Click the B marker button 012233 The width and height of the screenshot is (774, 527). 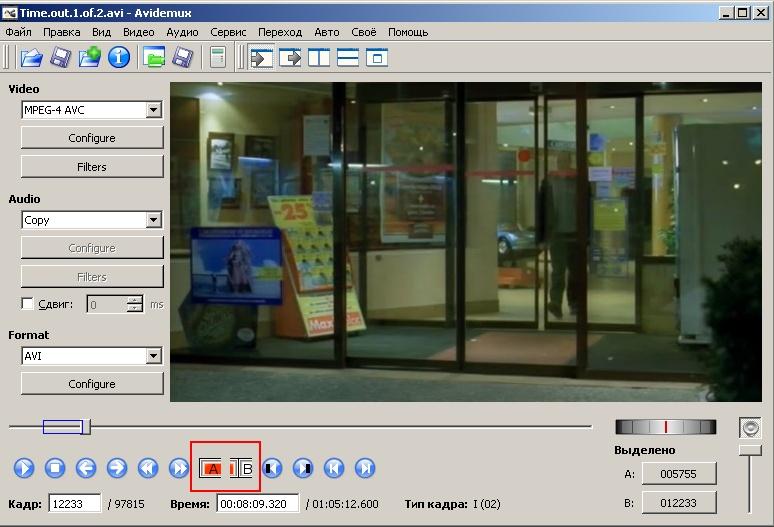679,503
